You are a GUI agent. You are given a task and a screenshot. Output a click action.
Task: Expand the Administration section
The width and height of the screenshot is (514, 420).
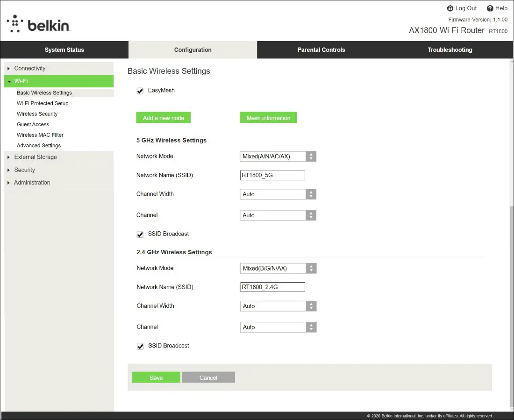click(59, 182)
